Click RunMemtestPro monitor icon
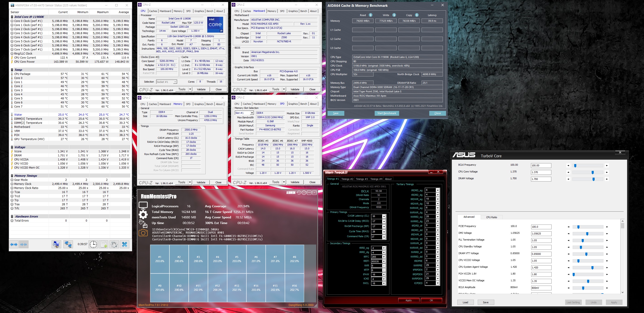This screenshot has height=313, width=644. tap(143, 205)
